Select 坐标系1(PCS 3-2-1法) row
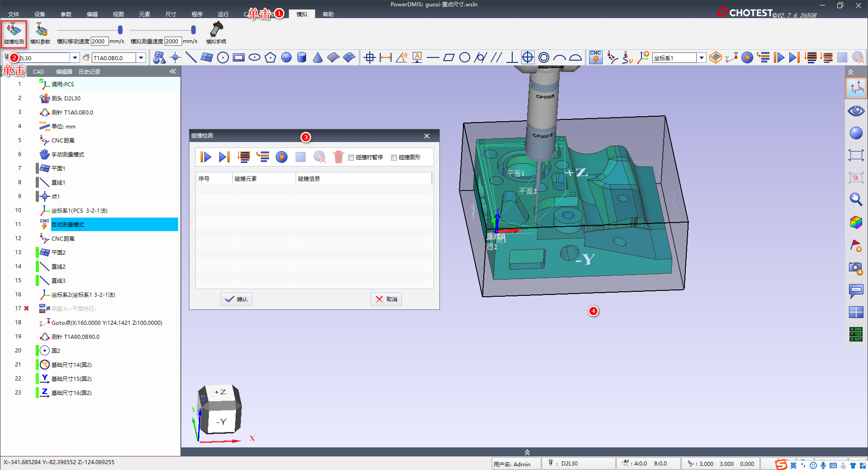Image resolution: width=868 pixels, height=470 pixels. [x=79, y=210]
